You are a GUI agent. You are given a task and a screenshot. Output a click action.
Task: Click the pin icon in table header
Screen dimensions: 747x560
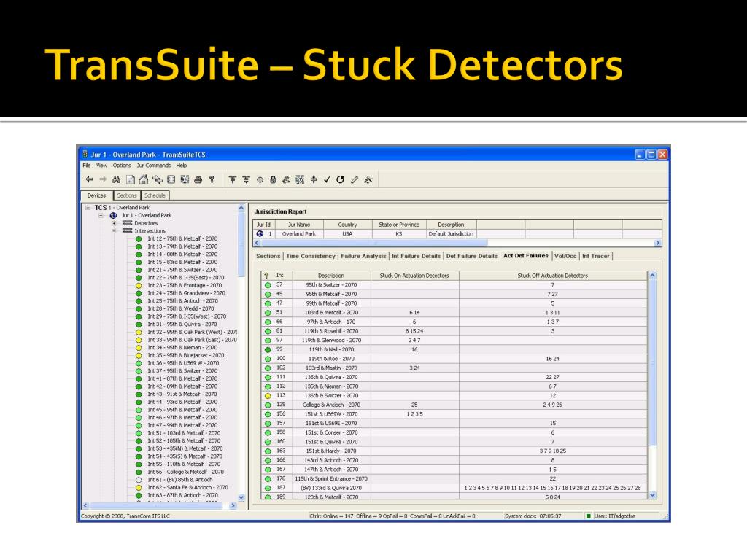coord(266,275)
